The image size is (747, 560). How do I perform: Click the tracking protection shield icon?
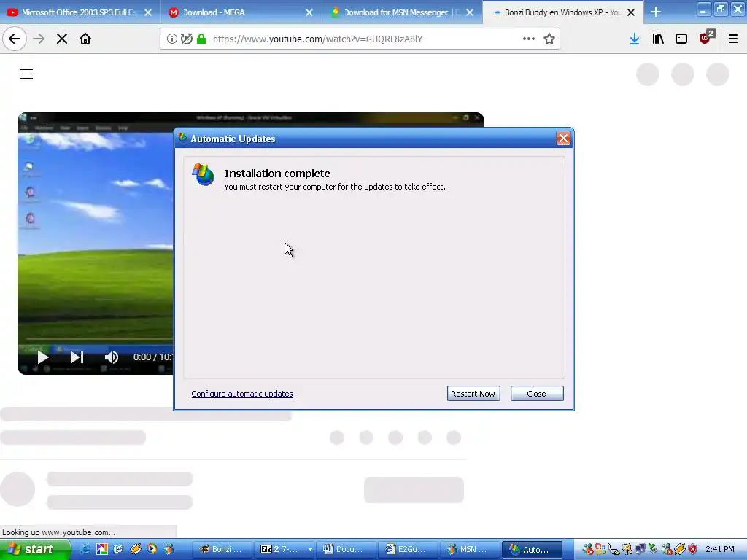[187, 39]
